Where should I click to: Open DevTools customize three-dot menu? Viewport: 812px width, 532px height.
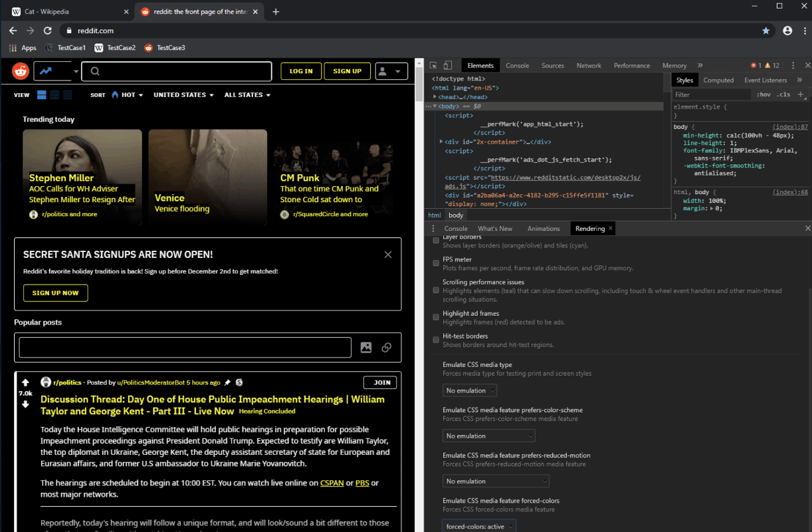793,66
